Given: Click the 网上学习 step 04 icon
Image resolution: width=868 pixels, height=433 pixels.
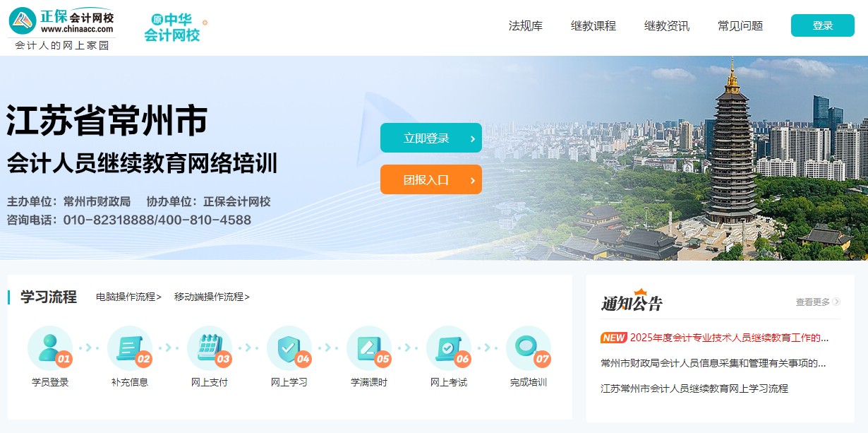Looking at the screenshot, I should tap(289, 348).
